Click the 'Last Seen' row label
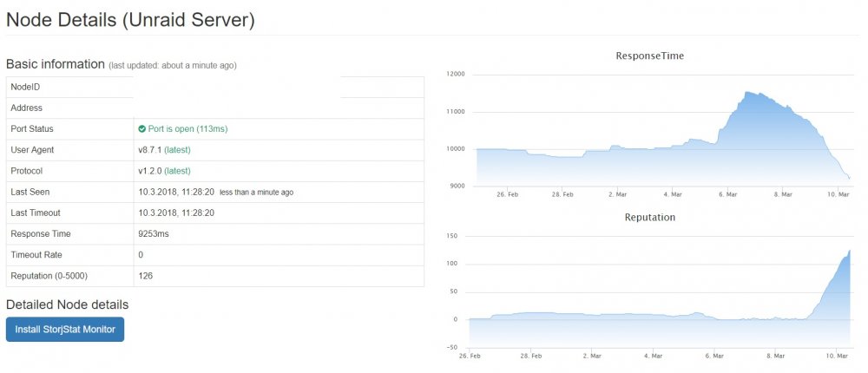This screenshot has width=868, height=373. [x=30, y=192]
